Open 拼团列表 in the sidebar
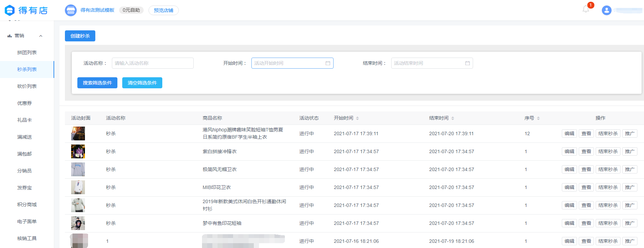 coord(27,52)
